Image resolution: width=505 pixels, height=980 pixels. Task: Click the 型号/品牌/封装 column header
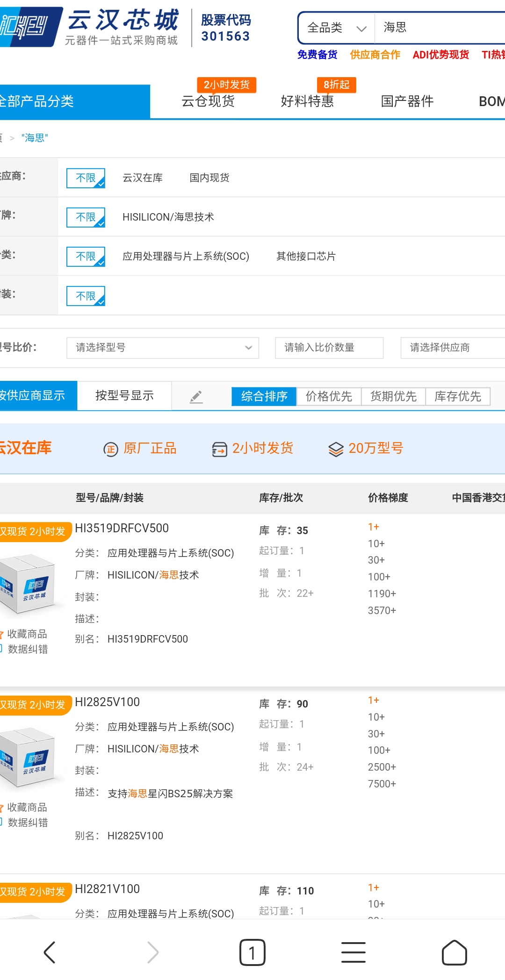click(x=110, y=498)
